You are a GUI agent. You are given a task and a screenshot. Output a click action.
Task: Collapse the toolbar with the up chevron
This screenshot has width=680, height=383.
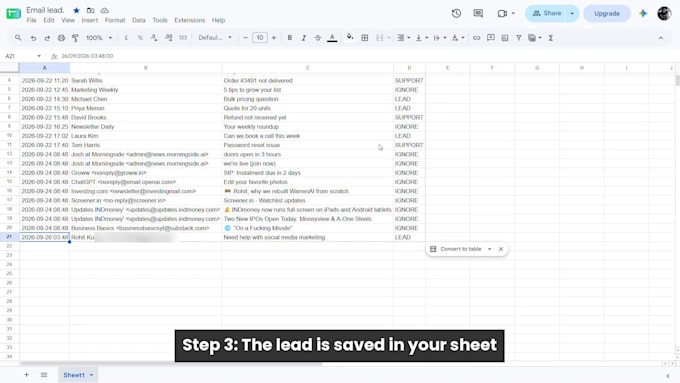(x=660, y=38)
